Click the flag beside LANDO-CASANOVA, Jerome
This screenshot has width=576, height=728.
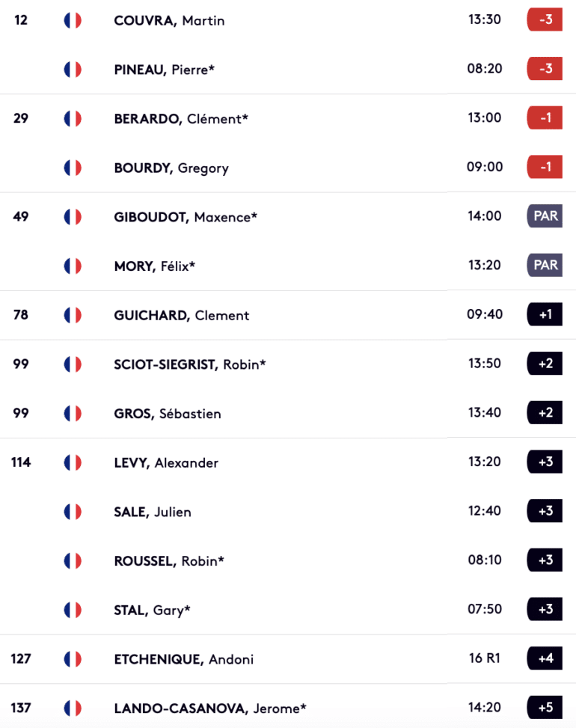[x=73, y=709]
